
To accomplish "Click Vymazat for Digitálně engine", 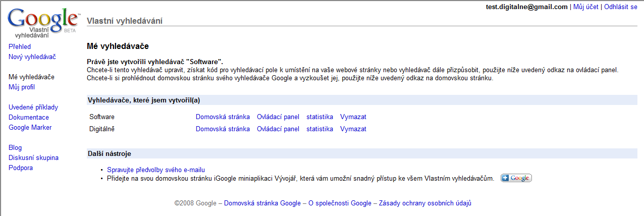I will (353, 129).
